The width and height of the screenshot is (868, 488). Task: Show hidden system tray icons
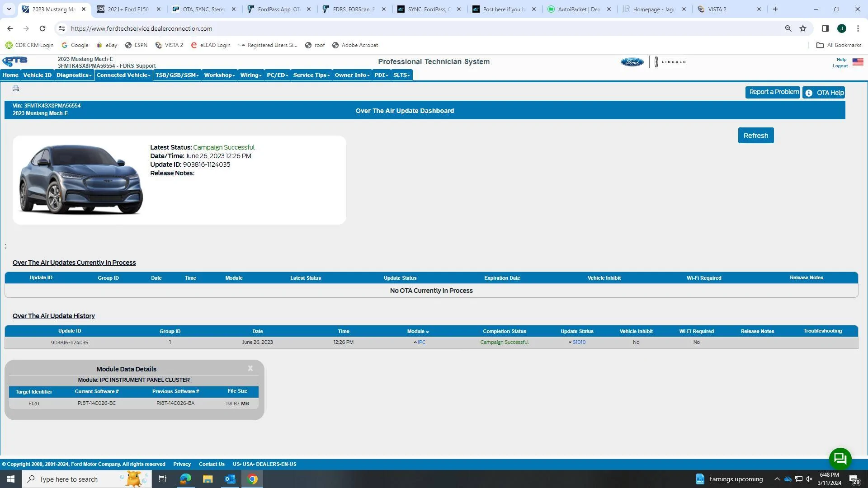tap(777, 479)
